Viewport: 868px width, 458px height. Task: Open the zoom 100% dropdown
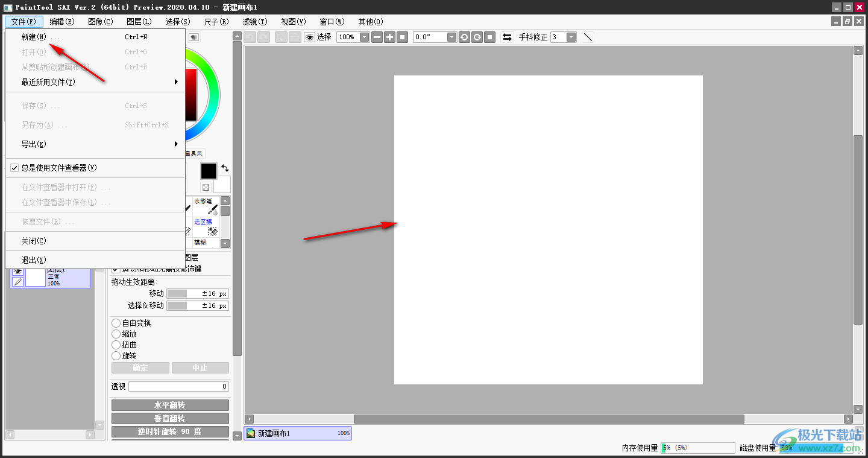[x=364, y=37]
